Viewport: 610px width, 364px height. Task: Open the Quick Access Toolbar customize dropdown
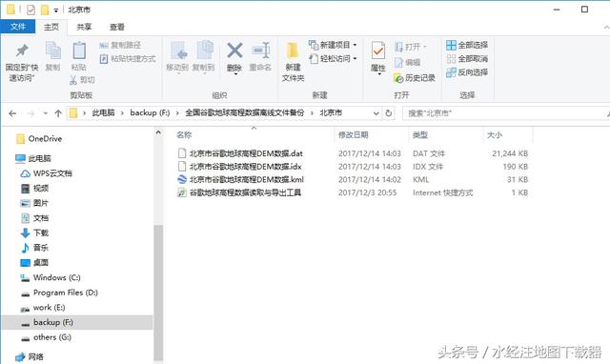[56, 10]
